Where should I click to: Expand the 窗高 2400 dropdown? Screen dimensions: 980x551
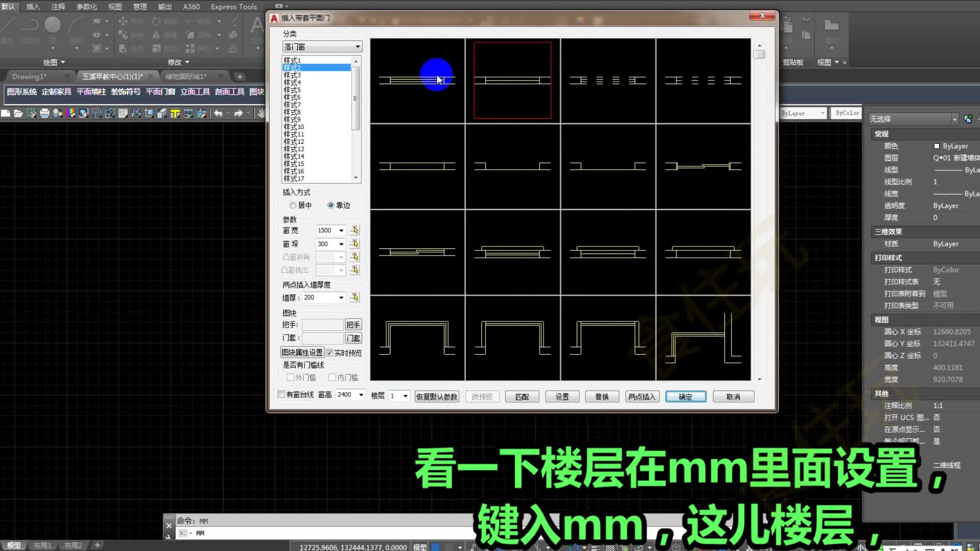coord(361,395)
